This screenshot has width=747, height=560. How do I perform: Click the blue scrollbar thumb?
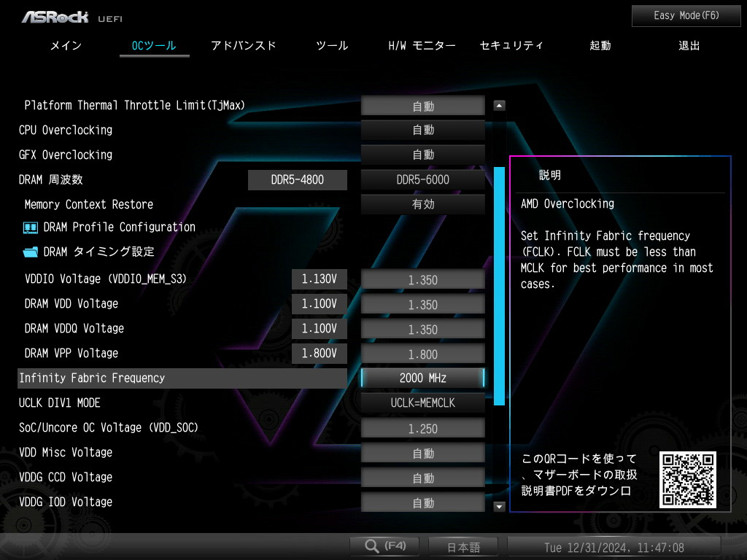coord(499,286)
